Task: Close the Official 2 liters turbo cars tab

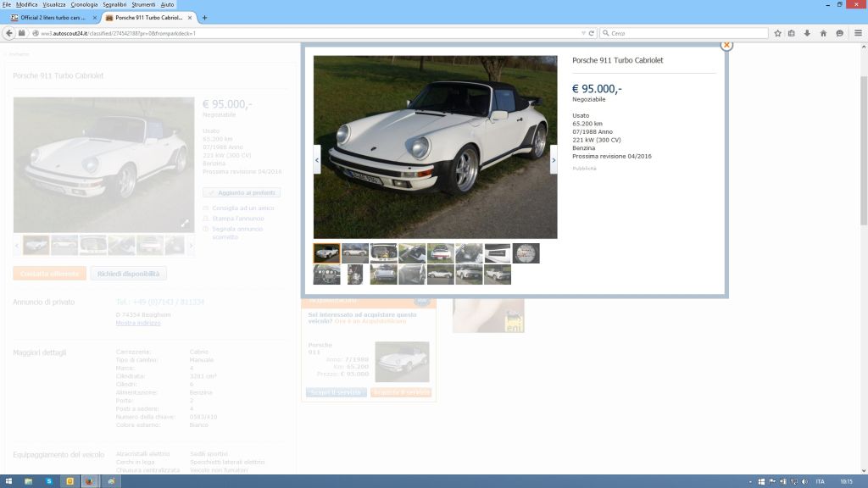Action: (95, 18)
